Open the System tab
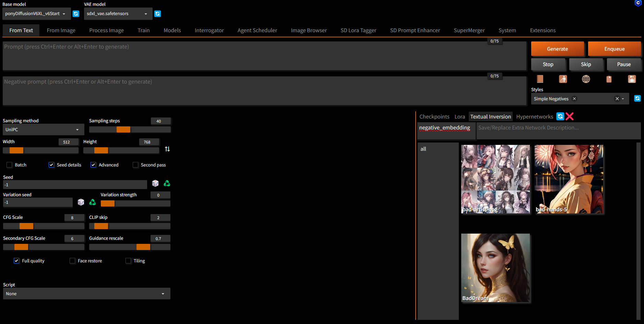This screenshot has height=324, width=644. click(507, 30)
